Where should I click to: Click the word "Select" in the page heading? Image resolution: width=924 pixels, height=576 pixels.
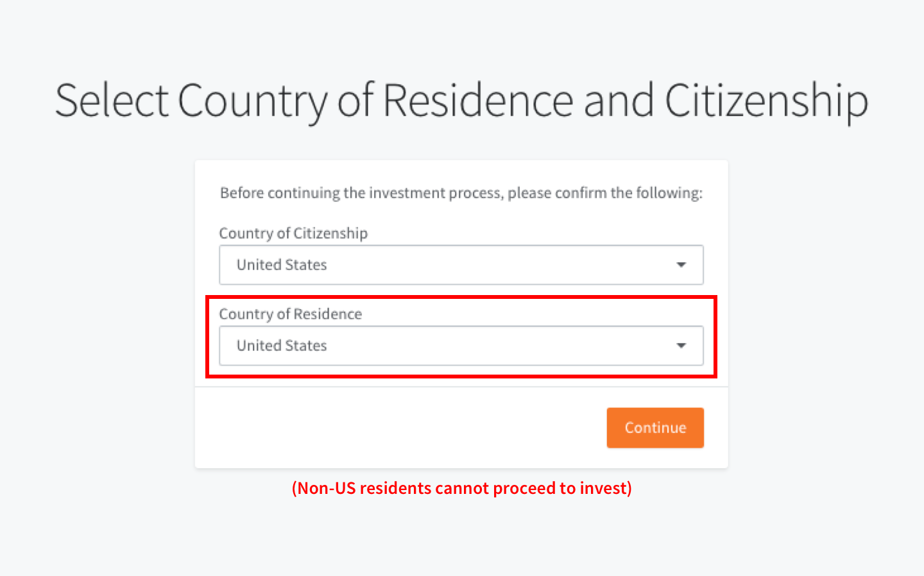112,101
